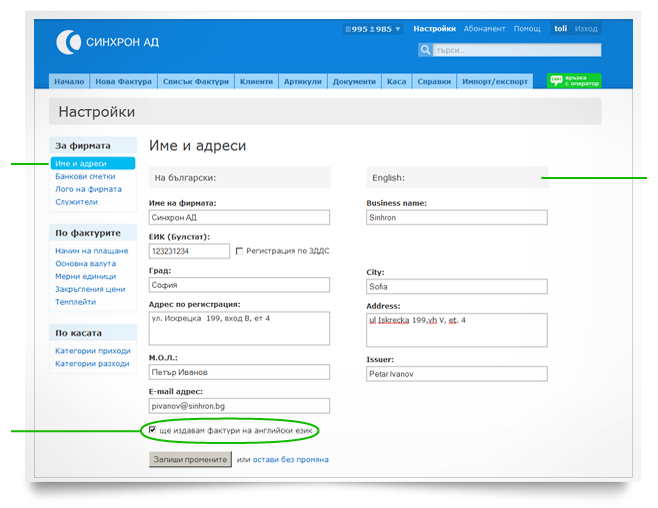Switch to the Клиенти tab
Image resolution: width=658 pixels, height=508 pixels.
tap(256, 81)
